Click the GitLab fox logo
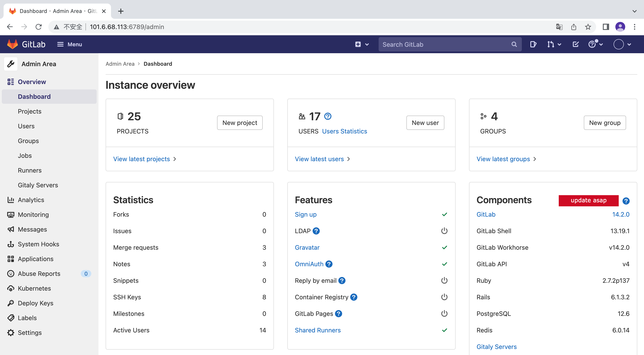Image resolution: width=644 pixels, height=355 pixels. coord(13,44)
